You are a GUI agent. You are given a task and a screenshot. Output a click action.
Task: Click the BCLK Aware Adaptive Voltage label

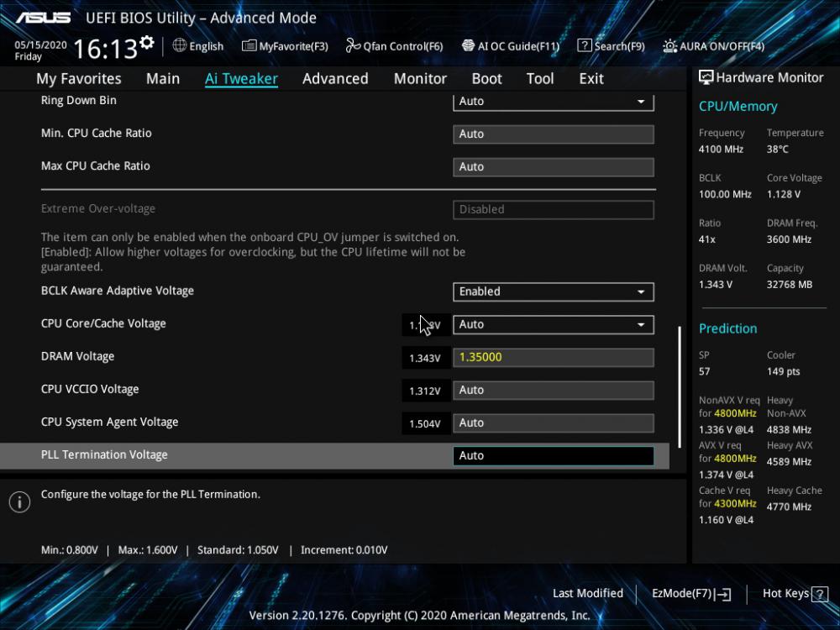pyautogui.click(x=118, y=291)
